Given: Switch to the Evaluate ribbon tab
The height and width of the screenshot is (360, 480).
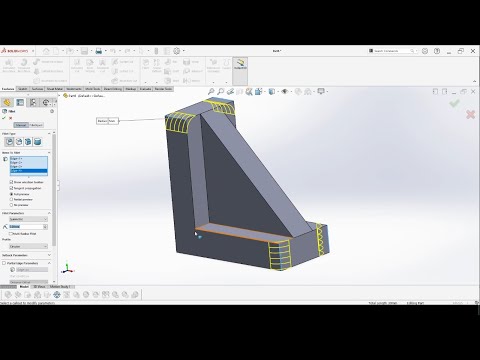Looking at the screenshot, I should (145, 89).
